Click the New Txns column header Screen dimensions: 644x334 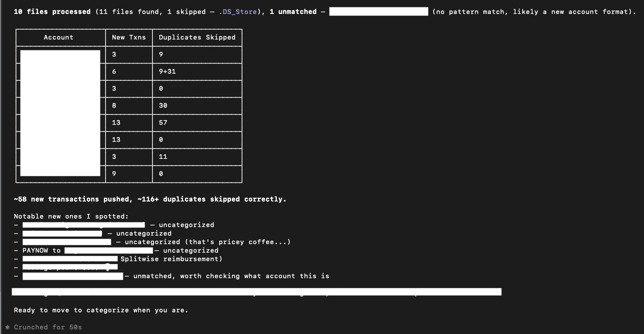129,38
